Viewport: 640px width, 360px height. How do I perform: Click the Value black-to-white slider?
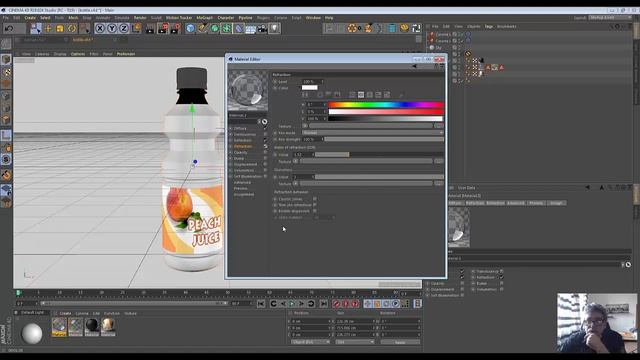click(386, 118)
